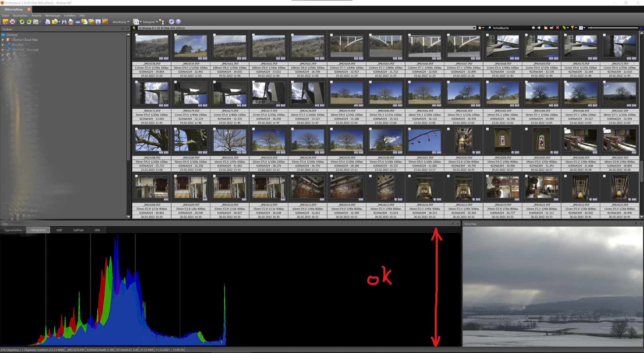Image resolution: width=644 pixels, height=353 pixels.
Task: Tick the checkbox on _IMG4203.PEF thumbnail
Action: click(448, 129)
